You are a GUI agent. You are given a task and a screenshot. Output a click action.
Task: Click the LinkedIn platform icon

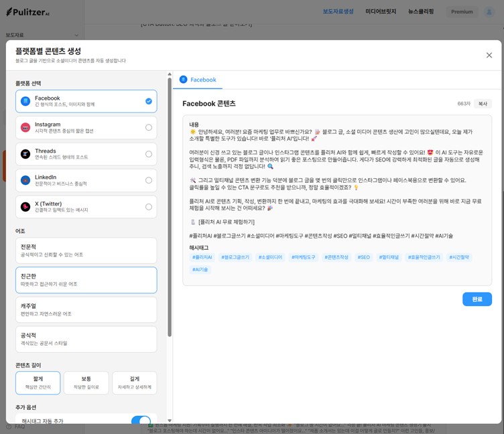[x=25, y=180]
